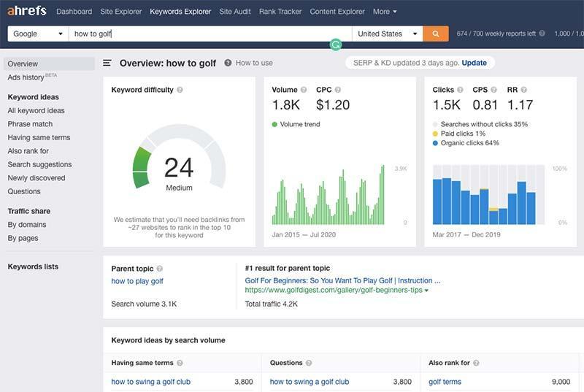The height and width of the screenshot is (392, 584).
Task: Open All keyword ideas report
Action: [36, 110]
